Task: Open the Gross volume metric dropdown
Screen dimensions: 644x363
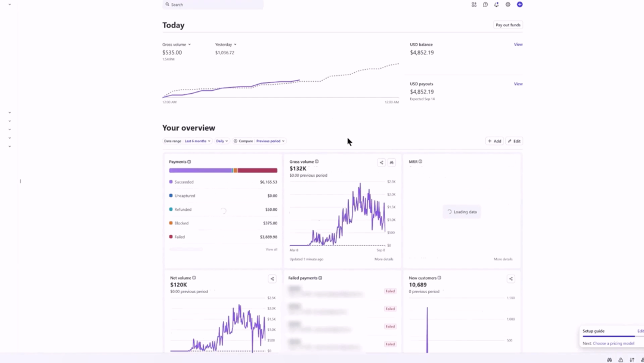Action: (x=177, y=44)
